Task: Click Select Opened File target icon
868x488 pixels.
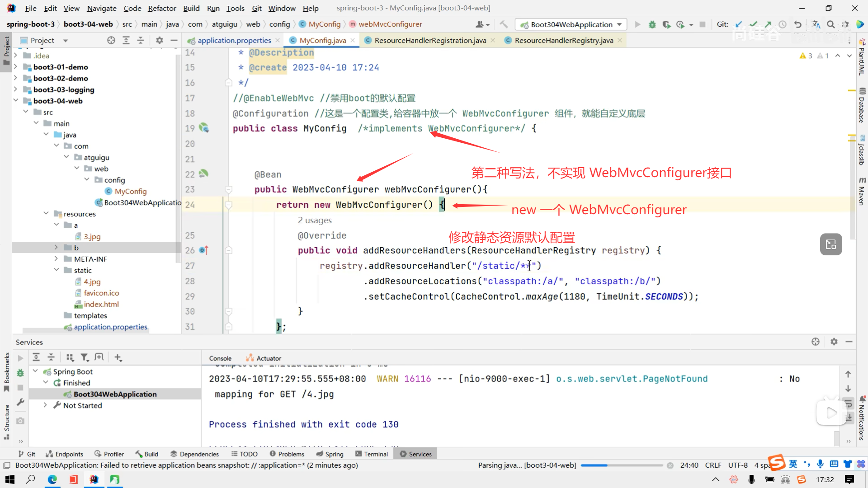Action: coord(111,40)
